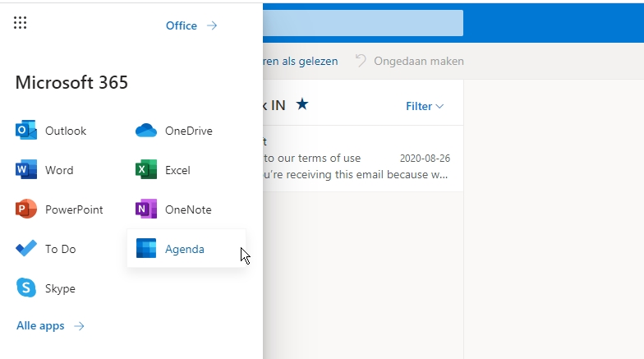Click in the search box
Image resolution: width=644 pixels, height=359 pixels.
[x=361, y=23]
